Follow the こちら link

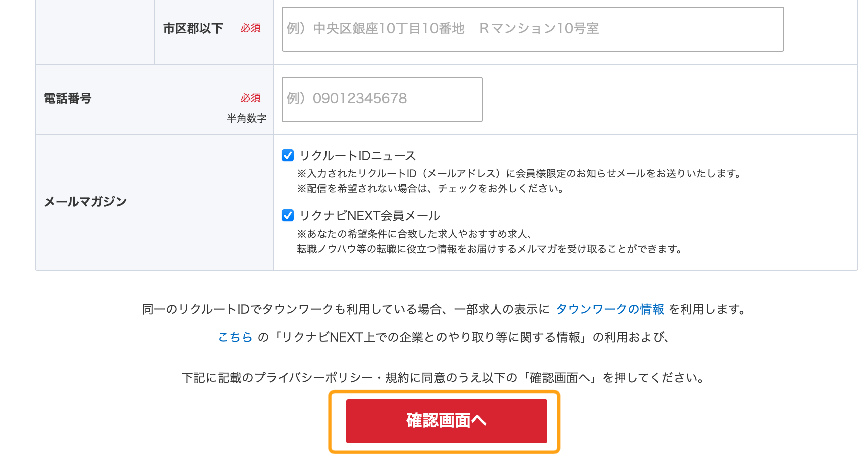[235, 337]
